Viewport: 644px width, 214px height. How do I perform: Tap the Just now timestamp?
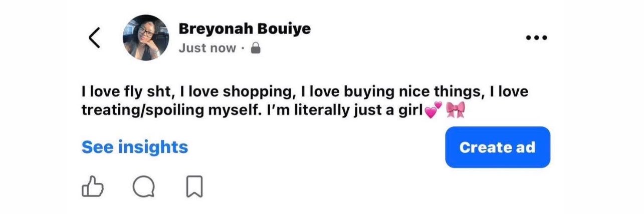tap(207, 48)
